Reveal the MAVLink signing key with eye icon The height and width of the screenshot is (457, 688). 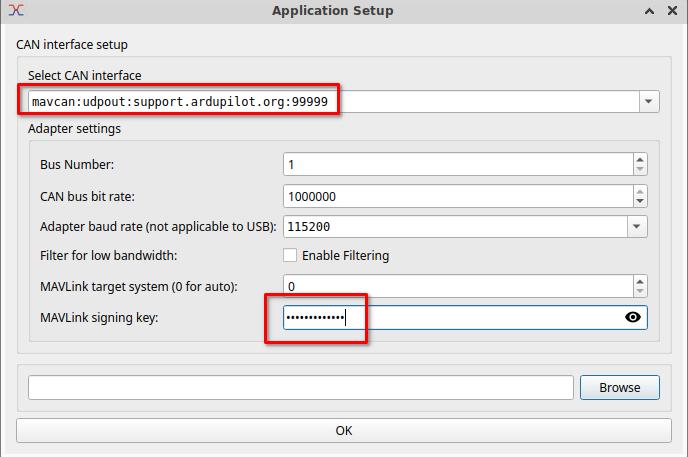(632, 317)
